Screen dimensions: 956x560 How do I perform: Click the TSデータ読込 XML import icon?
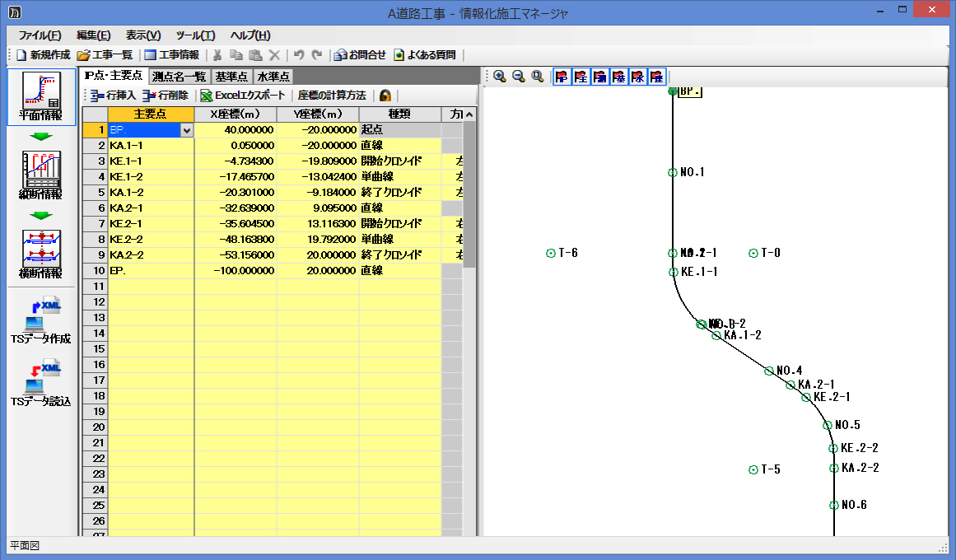tap(41, 385)
